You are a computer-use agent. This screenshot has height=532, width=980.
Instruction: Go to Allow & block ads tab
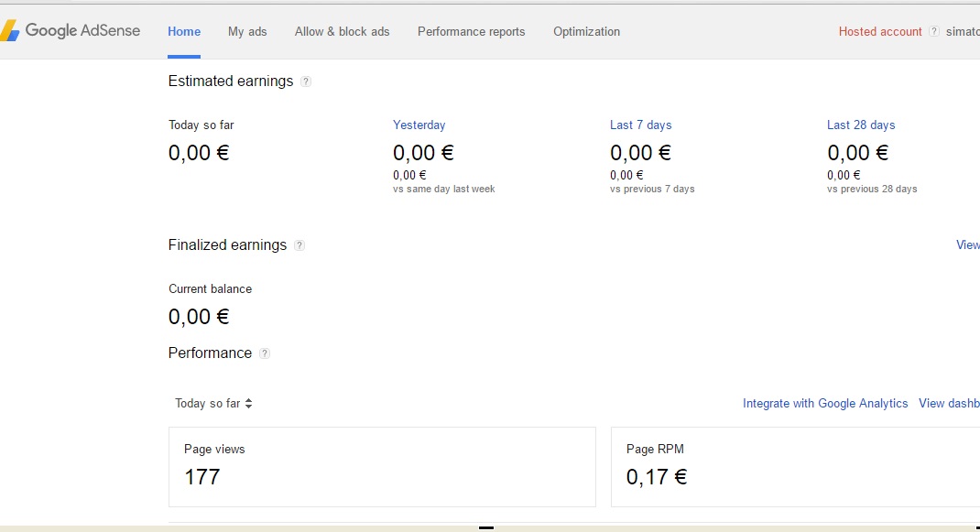[342, 31]
